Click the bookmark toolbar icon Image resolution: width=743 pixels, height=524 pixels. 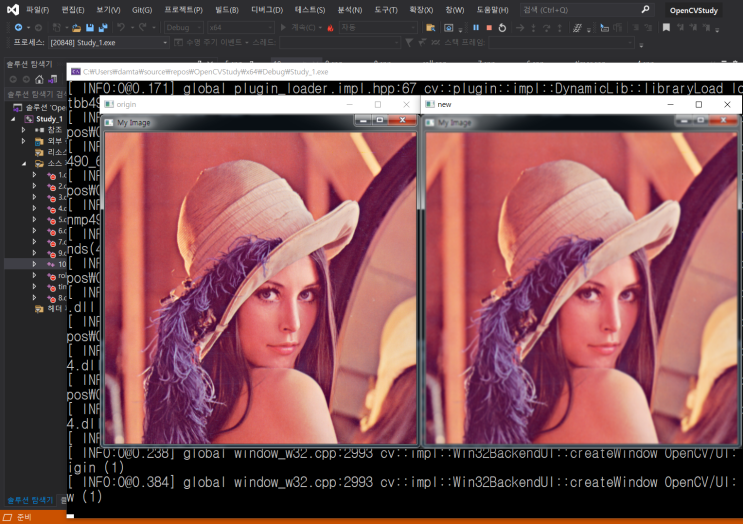[x=666, y=27]
